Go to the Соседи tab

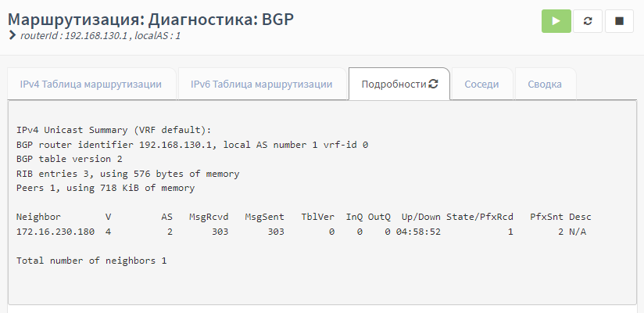tap(481, 85)
